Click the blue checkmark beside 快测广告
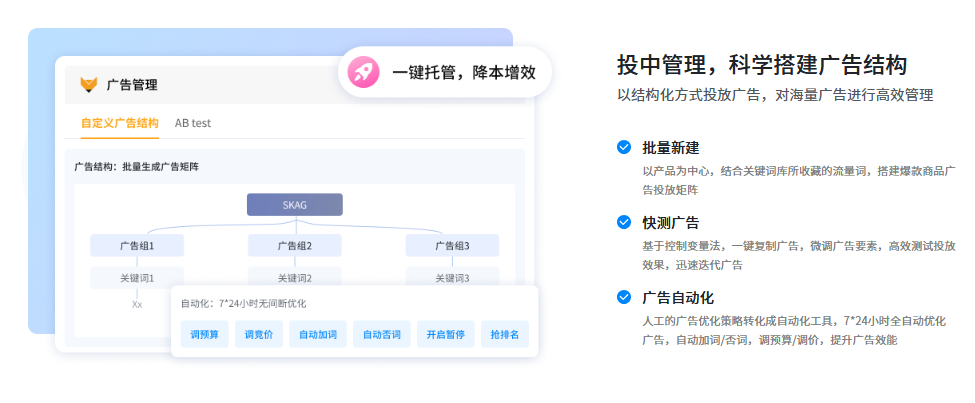 coord(624,222)
